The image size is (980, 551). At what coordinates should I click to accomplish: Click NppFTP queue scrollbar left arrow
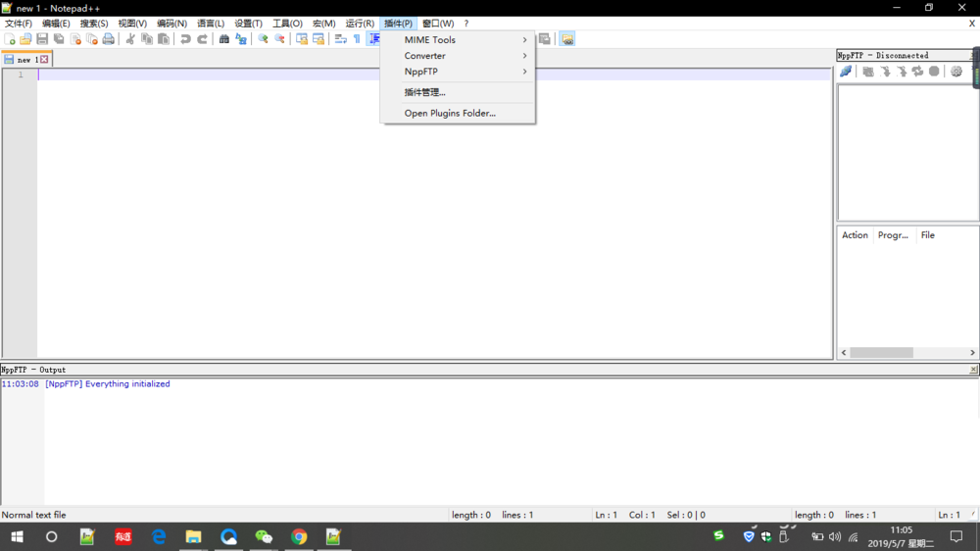[844, 353]
